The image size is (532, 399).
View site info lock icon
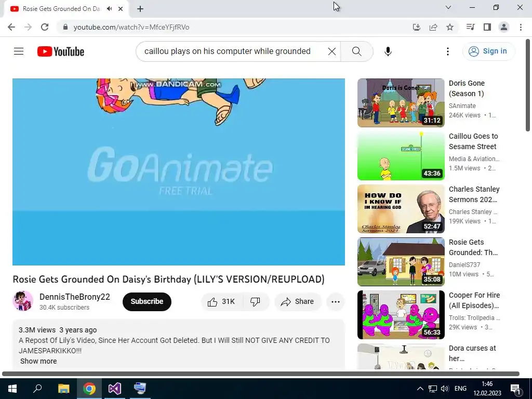pos(65,27)
